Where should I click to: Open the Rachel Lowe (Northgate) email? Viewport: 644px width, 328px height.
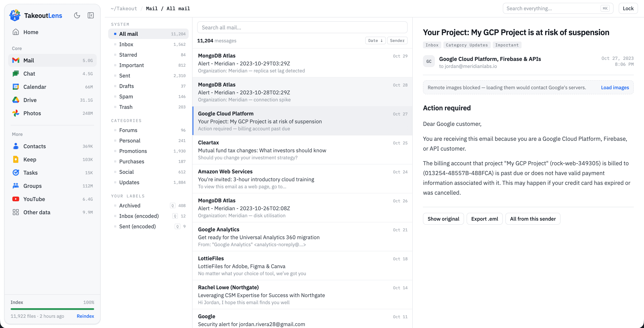(302, 295)
